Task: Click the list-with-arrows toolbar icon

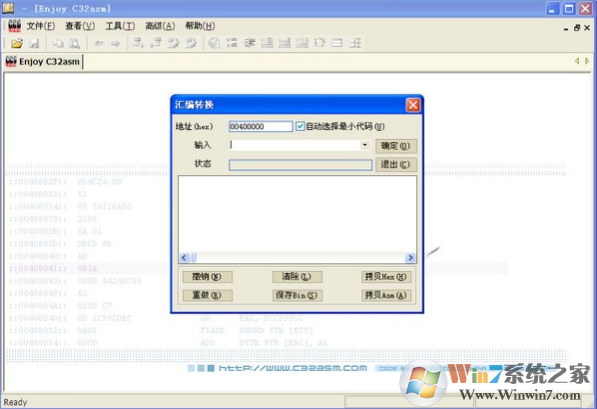Action: (x=232, y=43)
